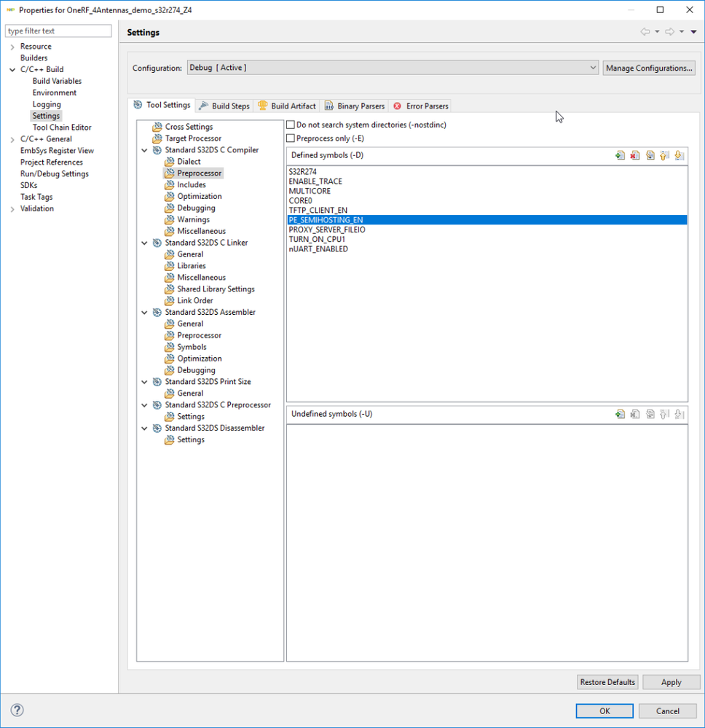Click the Apply button
Screen dimensions: 705x728
coord(671,682)
